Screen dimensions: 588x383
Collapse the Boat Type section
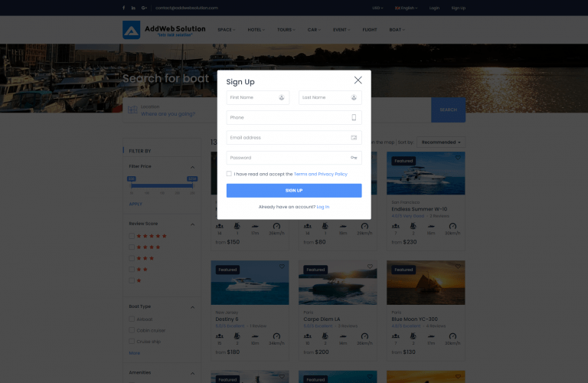coord(192,307)
